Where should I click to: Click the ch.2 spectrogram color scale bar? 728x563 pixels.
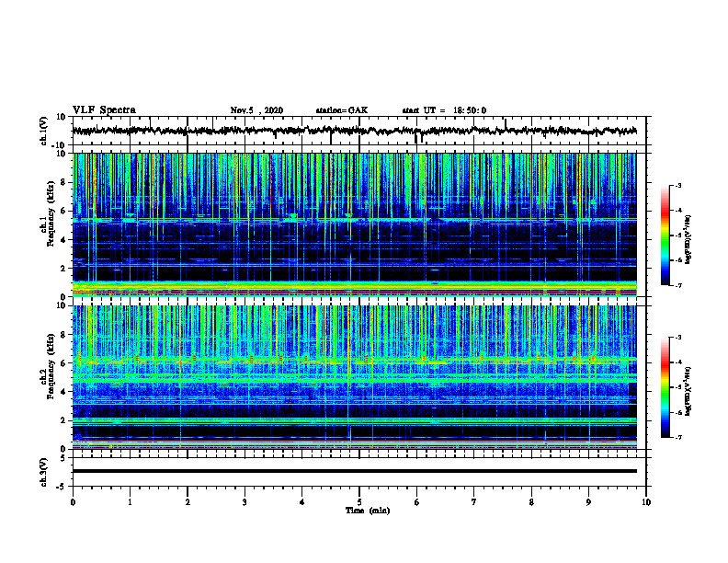pyautogui.click(x=665, y=387)
